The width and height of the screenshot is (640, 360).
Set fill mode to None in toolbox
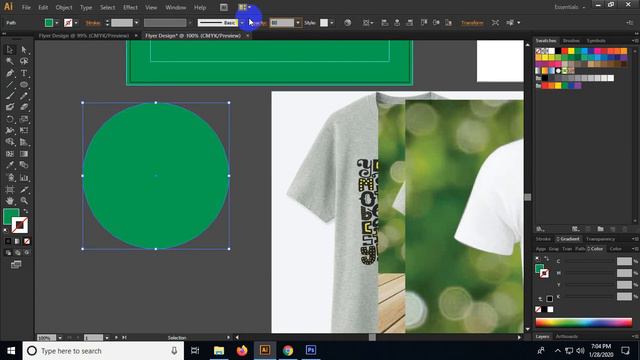tap(27, 241)
